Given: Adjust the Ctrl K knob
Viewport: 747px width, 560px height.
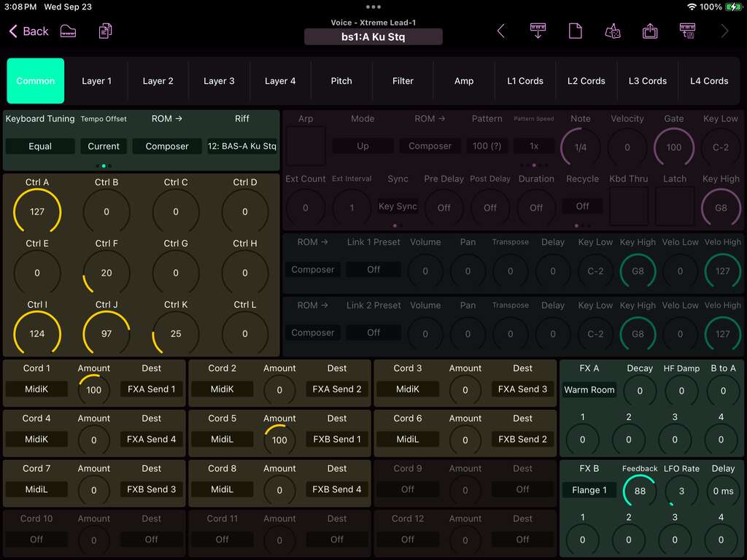Looking at the screenshot, I should click(x=176, y=334).
